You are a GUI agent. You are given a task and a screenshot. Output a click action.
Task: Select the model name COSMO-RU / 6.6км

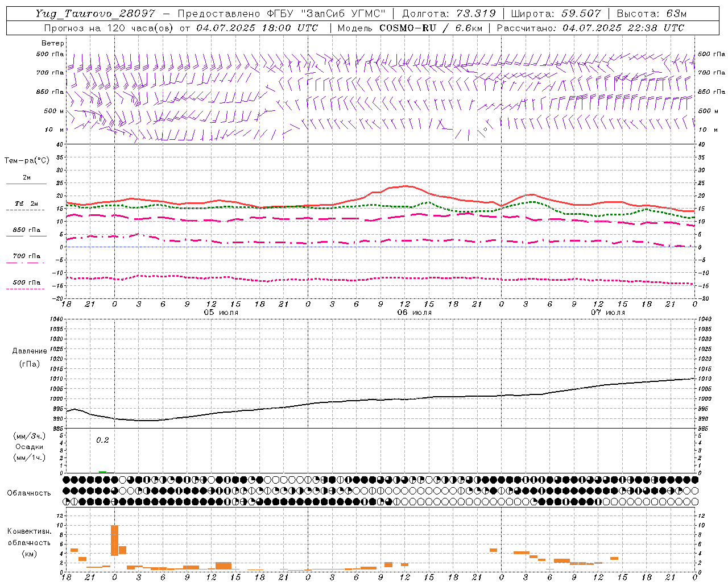(430, 28)
